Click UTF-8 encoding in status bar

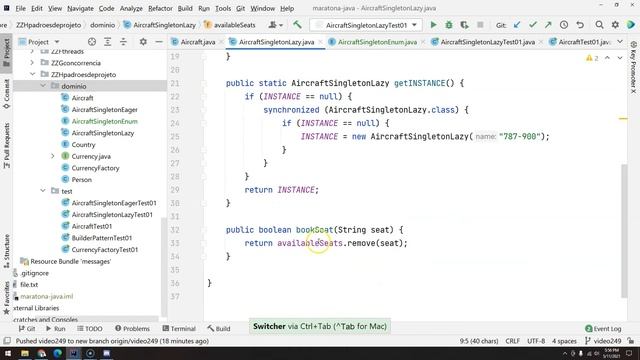click(536, 341)
